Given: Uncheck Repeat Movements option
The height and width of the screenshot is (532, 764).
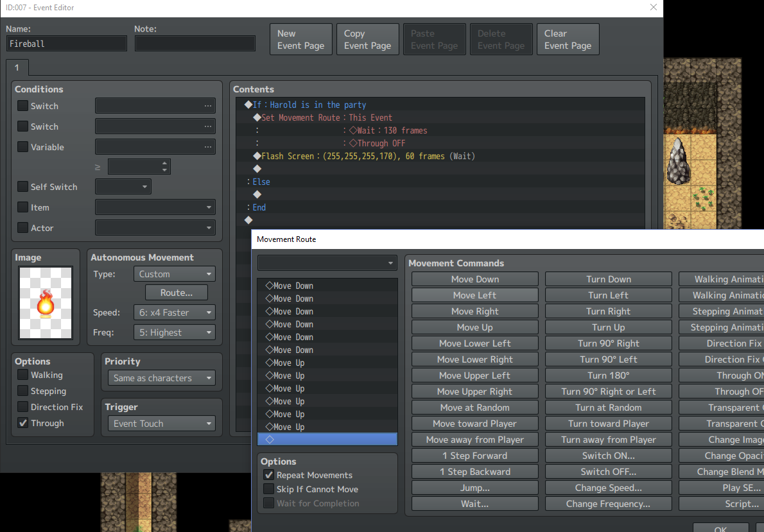Looking at the screenshot, I should click(268, 475).
